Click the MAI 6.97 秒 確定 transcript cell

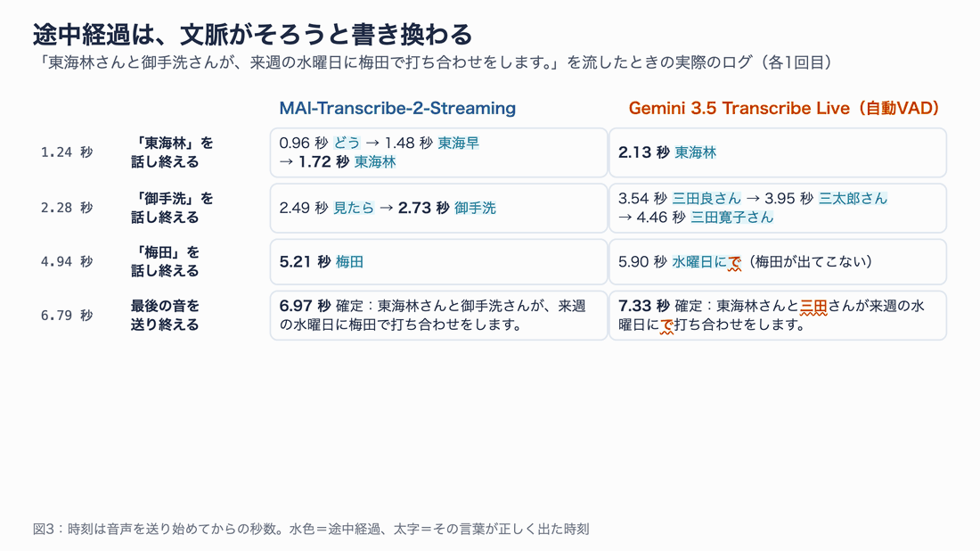(438, 316)
